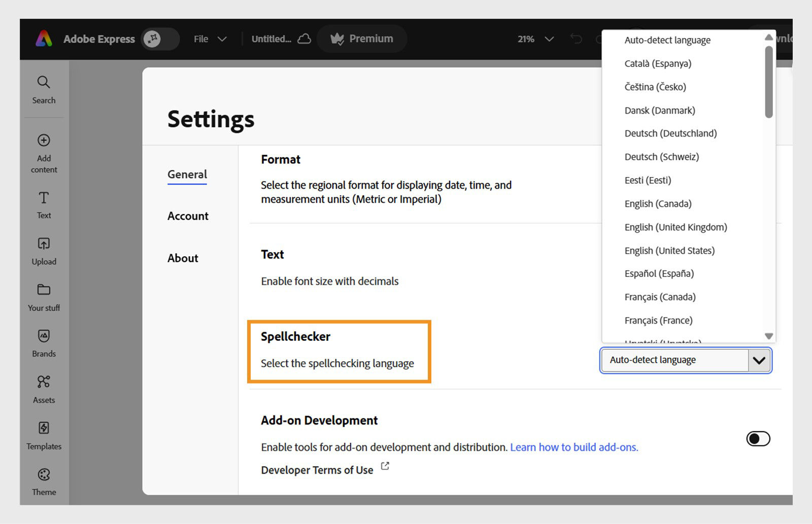
Task: Select English (United States) language
Action: [669, 250]
